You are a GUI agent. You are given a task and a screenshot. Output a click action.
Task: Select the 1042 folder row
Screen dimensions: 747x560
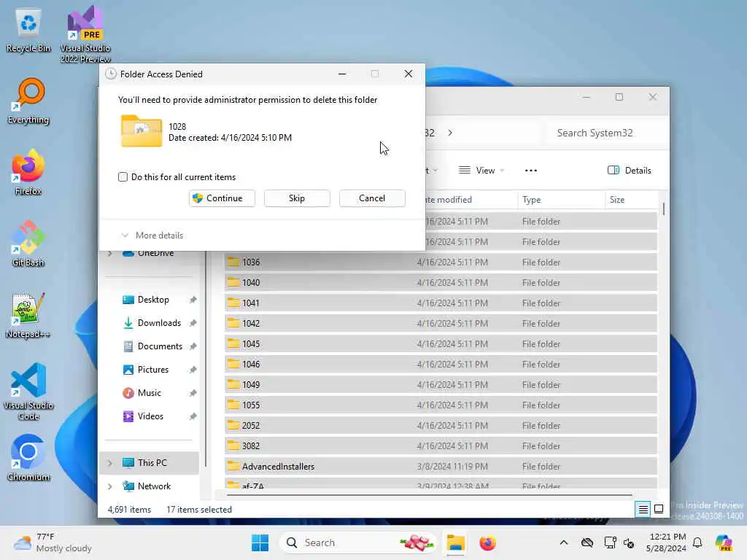click(x=441, y=323)
